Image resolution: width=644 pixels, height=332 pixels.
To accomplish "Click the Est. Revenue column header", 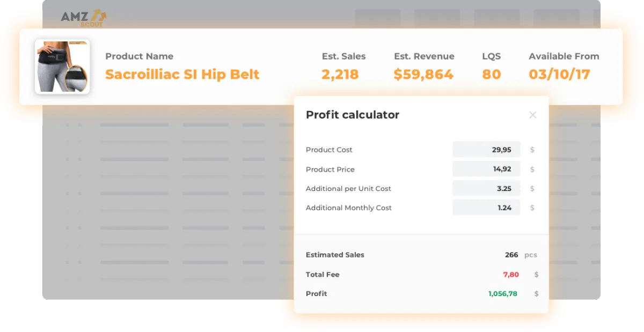I will point(424,56).
